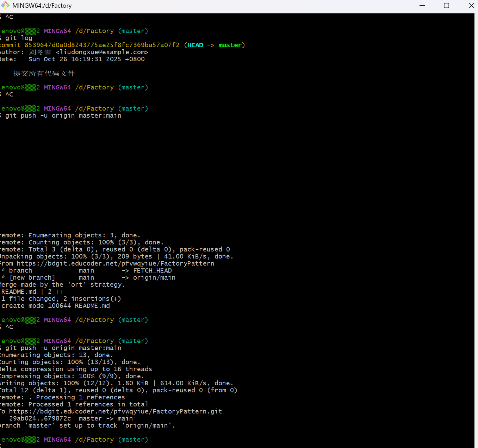The height and width of the screenshot is (448, 478).
Task: Click README.md in the create mode line
Action: click(x=92, y=306)
